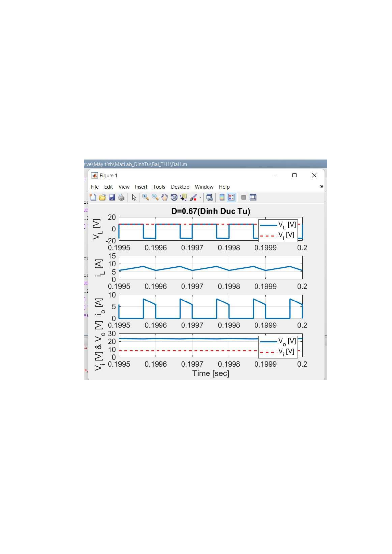392x554 pixels.
Task: Expand the Brush tool color dropdown arrow
Action: coord(200,198)
